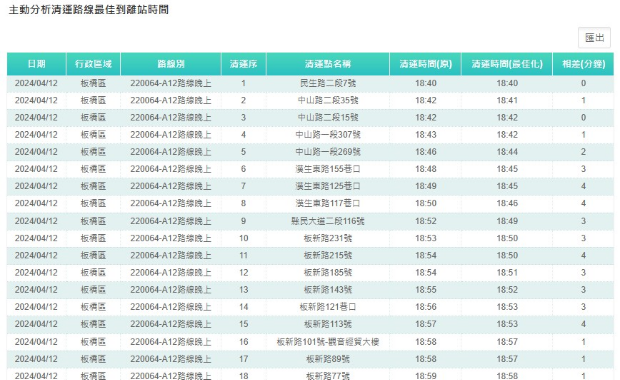The width and height of the screenshot is (620, 380).
Task: Click the 匯出 export button
Action: coord(594,38)
